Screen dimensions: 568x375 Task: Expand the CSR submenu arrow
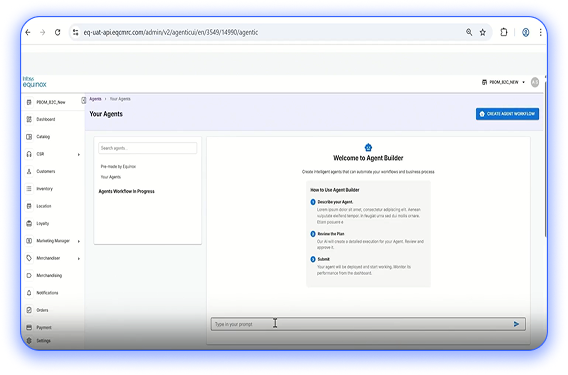click(x=79, y=154)
